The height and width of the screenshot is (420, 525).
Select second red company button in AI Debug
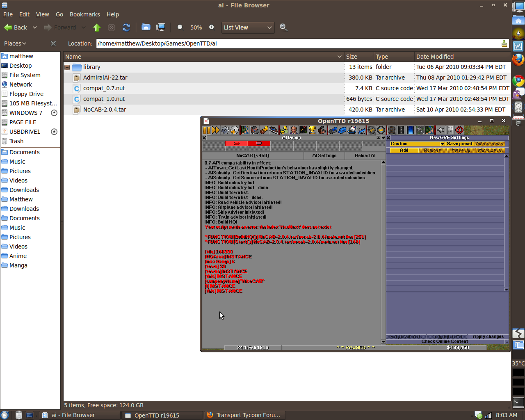click(x=259, y=144)
